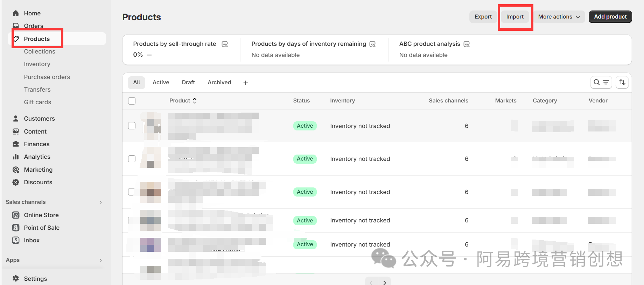Open the Online Store sales channel
644x285 pixels.
tap(41, 215)
